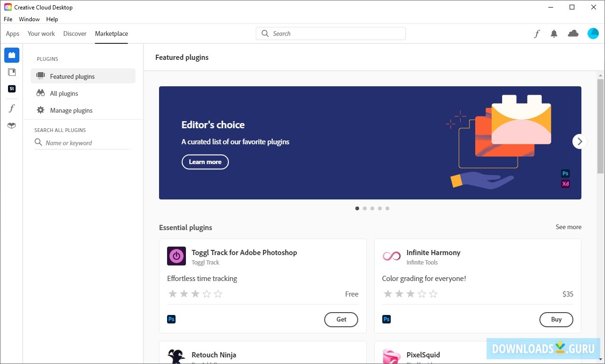Jump to the third carousel dot
The height and width of the screenshot is (364, 605).
(x=372, y=208)
